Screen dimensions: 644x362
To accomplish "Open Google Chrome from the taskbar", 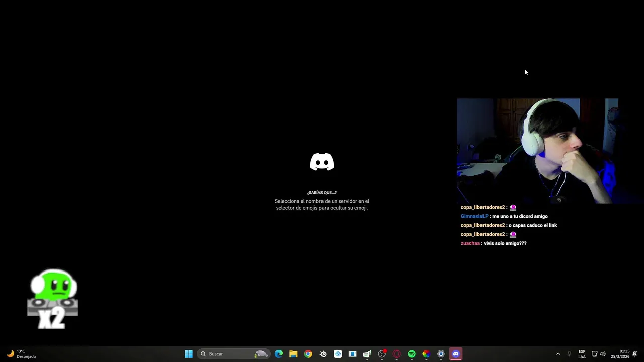I will [x=308, y=354].
